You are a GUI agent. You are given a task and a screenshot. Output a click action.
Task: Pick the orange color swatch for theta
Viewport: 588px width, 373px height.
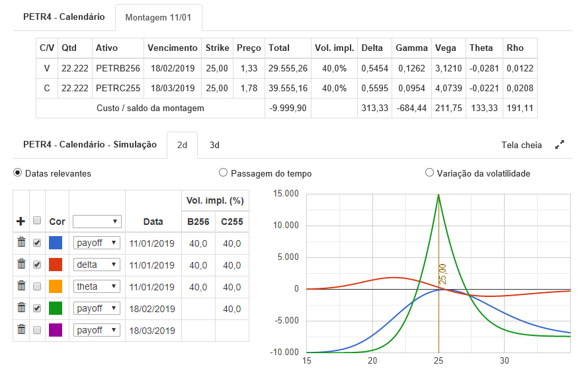point(56,286)
